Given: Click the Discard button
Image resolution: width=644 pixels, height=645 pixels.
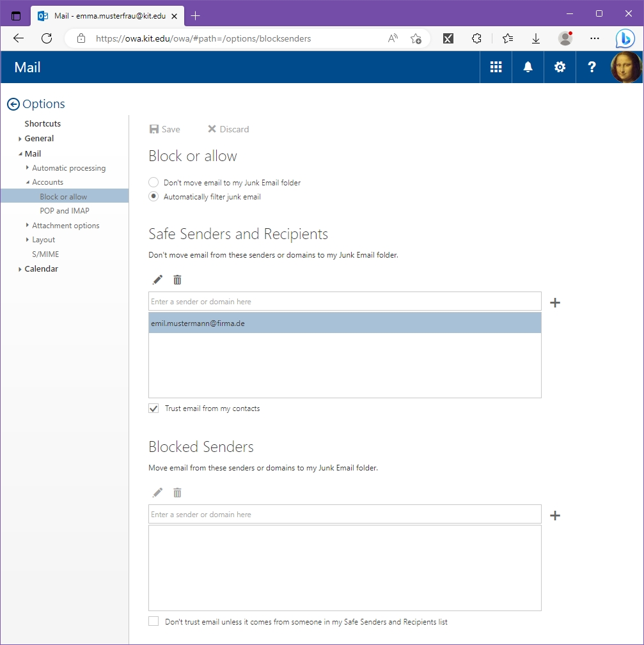Looking at the screenshot, I should coord(228,129).
